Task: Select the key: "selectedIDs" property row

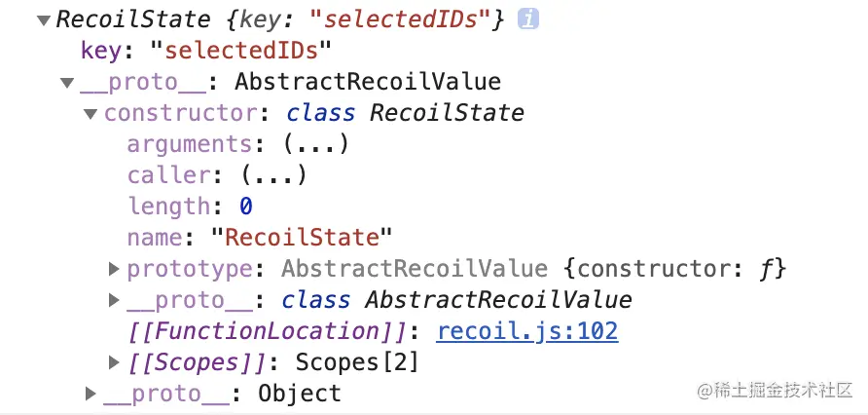Action: [x=206, y=51]
